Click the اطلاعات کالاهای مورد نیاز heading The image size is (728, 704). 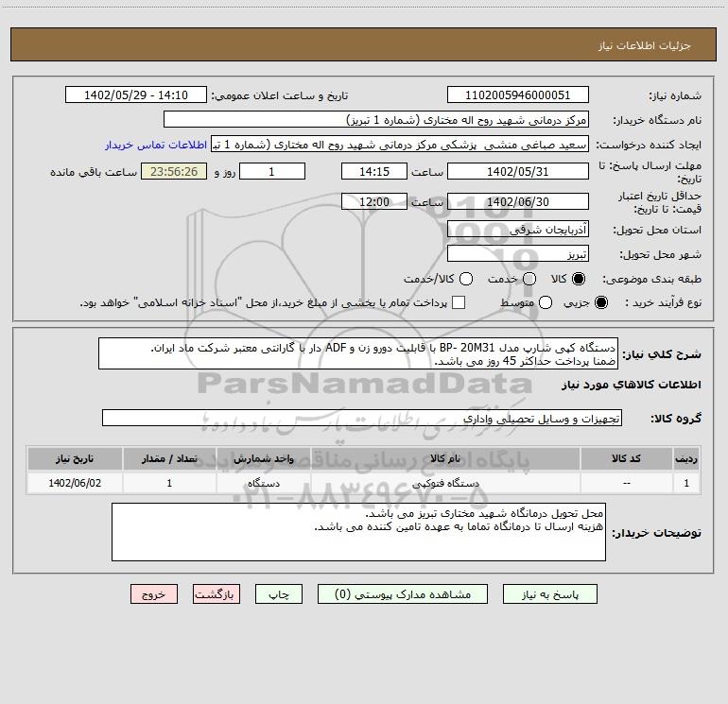[631, 385]
